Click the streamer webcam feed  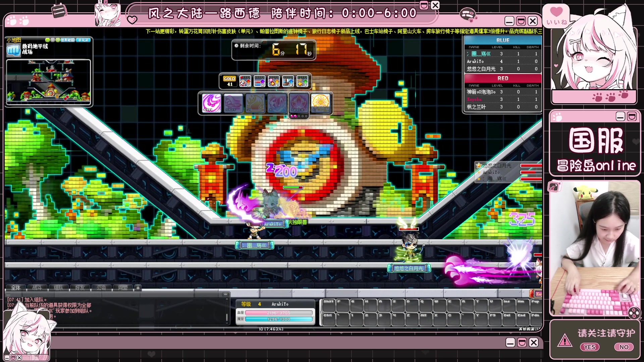point(595,249)
